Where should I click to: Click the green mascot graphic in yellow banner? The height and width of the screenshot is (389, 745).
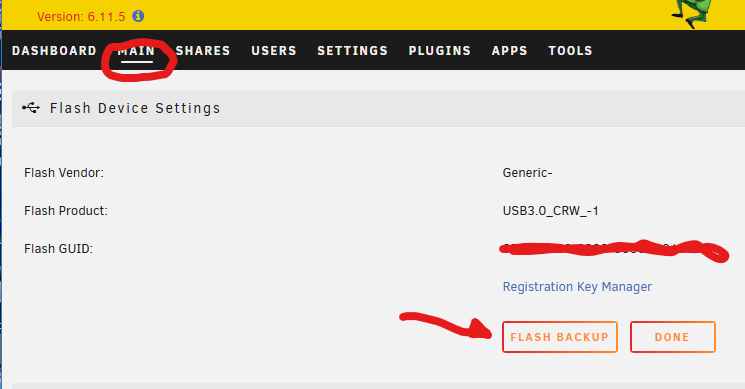pos(692,13)
